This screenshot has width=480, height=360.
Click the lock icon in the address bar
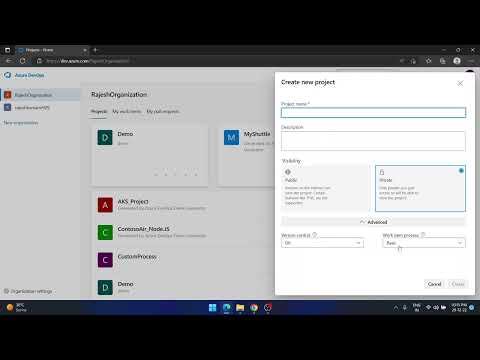pyautogui.click(x=39, y=61)
